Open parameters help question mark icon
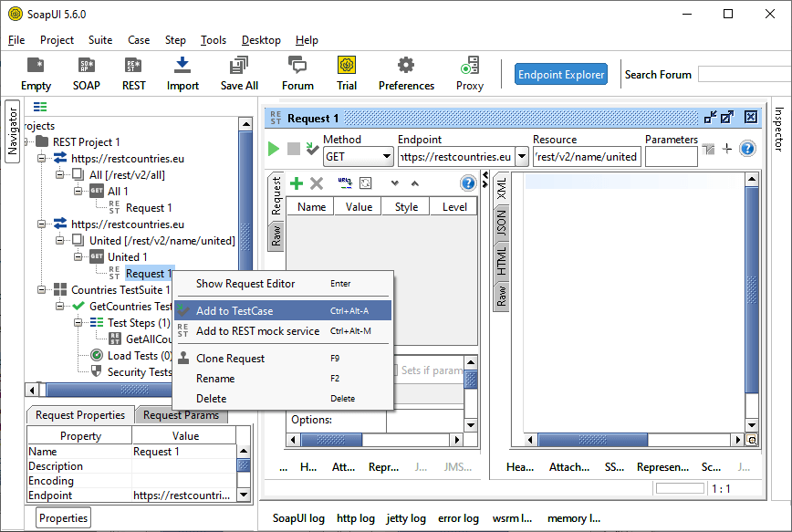792x532 pixels. coord(468,183)
